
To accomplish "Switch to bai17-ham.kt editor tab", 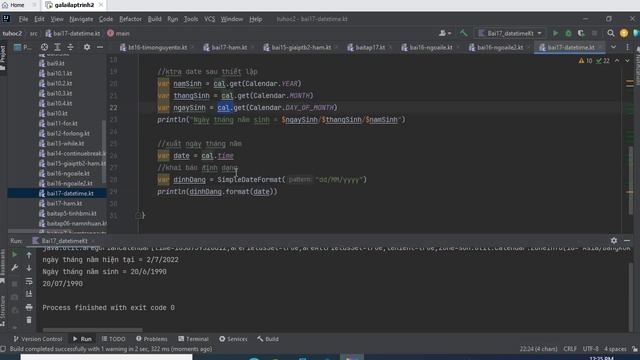I will (229, 47).
